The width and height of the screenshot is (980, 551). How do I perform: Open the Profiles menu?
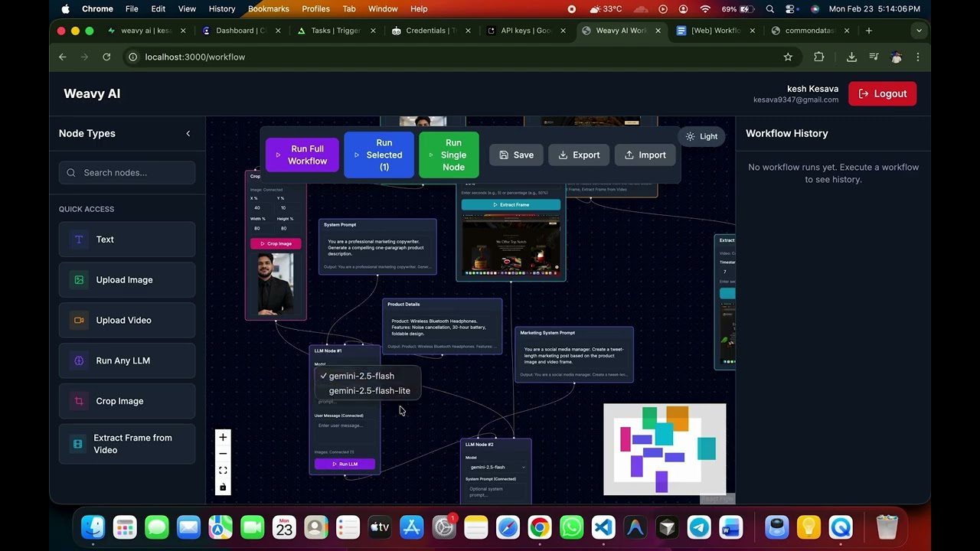(x=315, y=8)
